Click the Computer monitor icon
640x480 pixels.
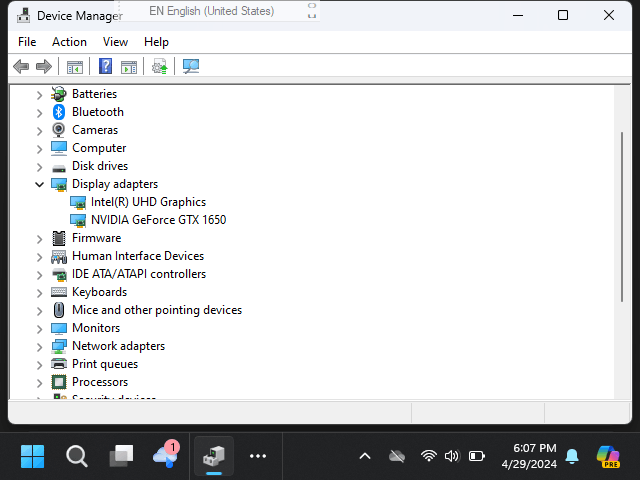[59, 148]
